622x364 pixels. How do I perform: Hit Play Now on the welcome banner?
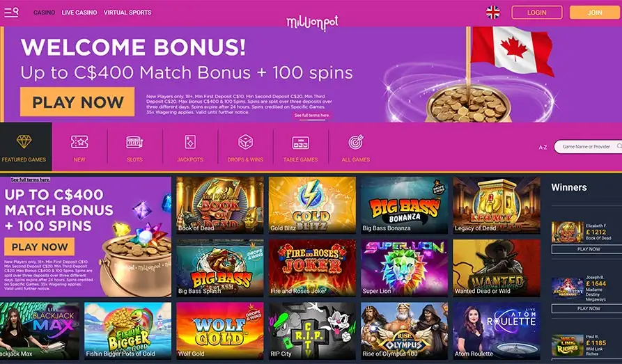coord(77,102)
